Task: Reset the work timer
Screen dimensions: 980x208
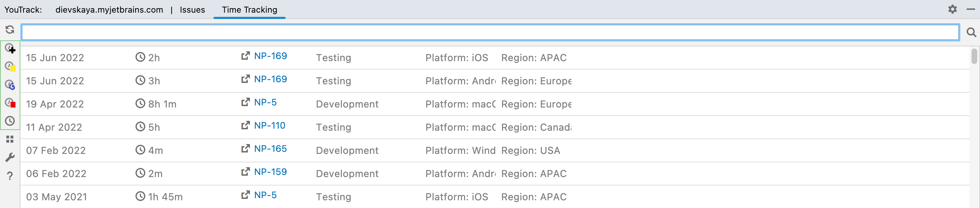Action: (x=10, y=85)
